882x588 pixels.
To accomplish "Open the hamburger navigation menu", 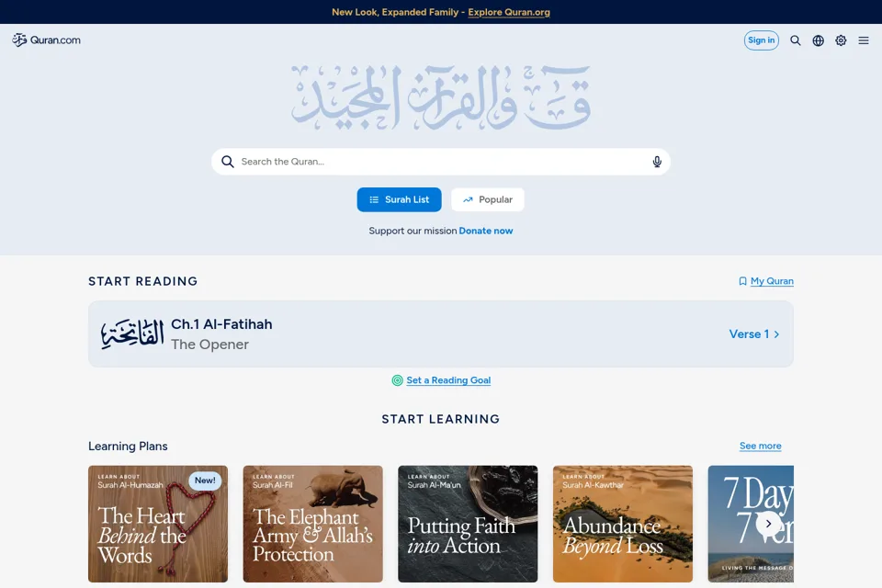I will pyautogui.click(x=864, y=40).
